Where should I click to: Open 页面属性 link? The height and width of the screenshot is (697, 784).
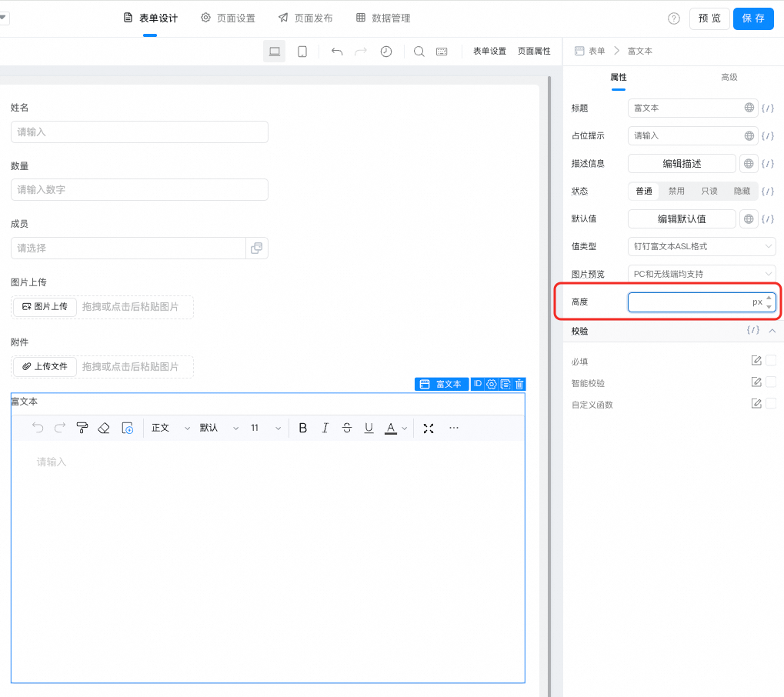coord(534,51)
